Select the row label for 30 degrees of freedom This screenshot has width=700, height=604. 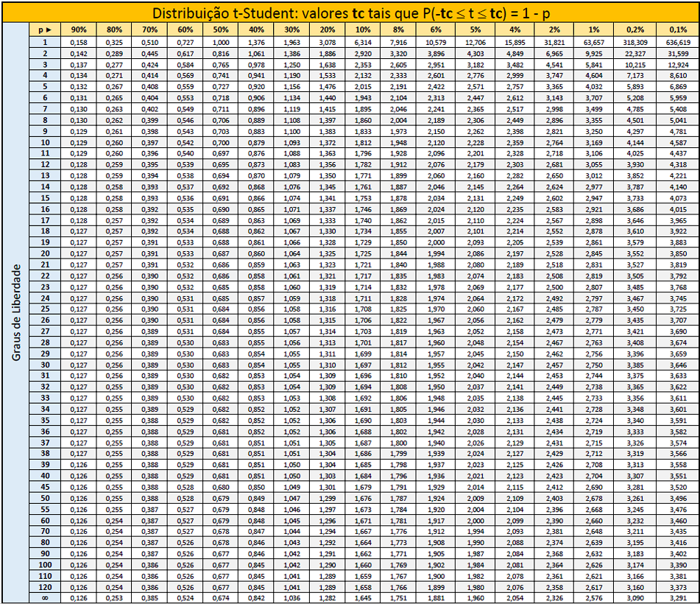tap(45, 365)
